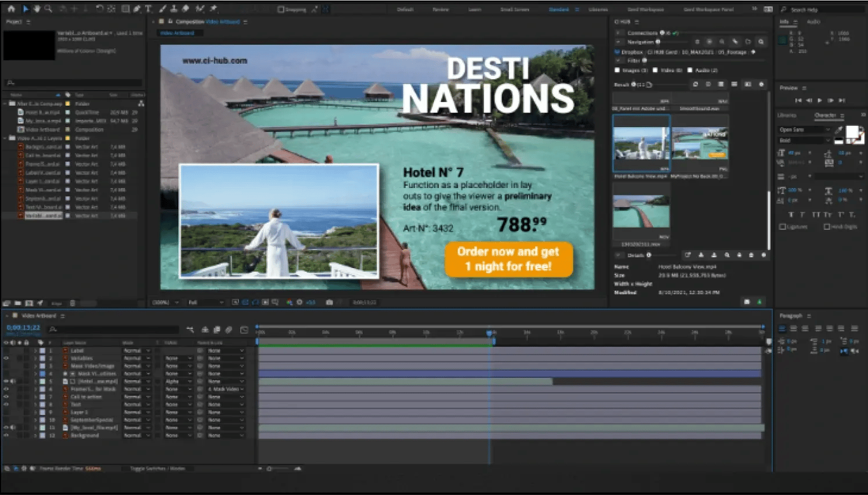Select the Zoom magnifier tool

click(x=48, y=9)
